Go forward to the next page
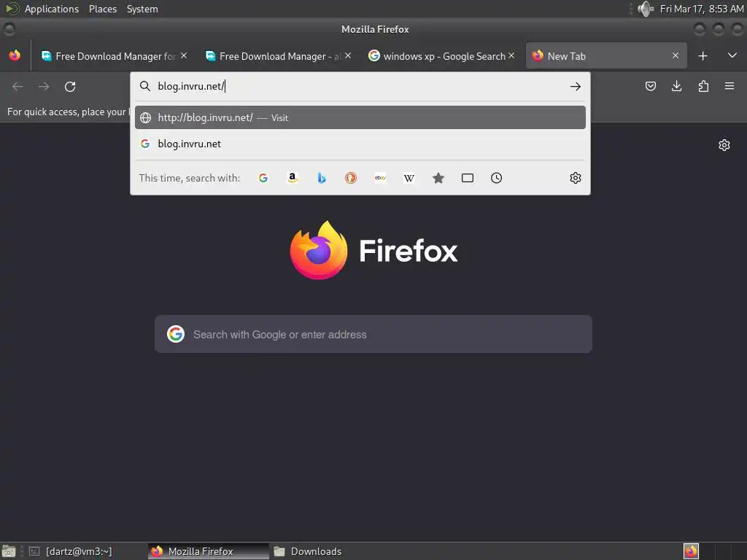Image resolution: width=747 pixels, height=560 pixels. tap(44, 87)
